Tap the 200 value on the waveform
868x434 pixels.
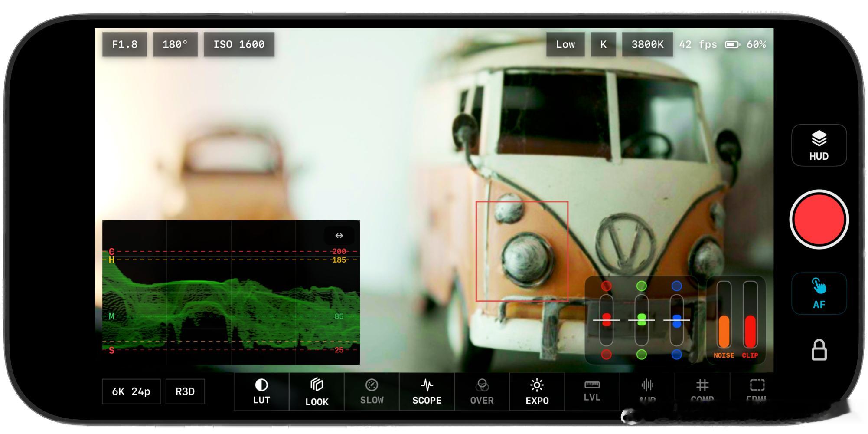[339, 251]
